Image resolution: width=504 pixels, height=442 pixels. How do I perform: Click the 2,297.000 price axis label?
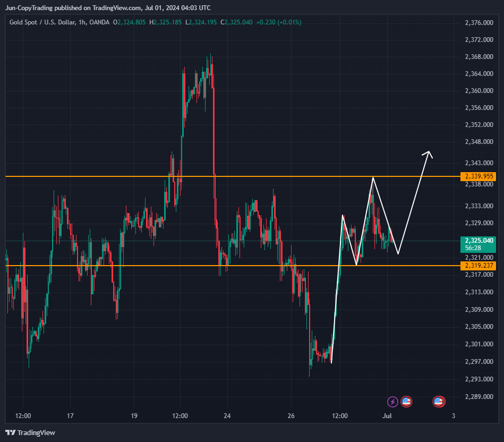479,362
